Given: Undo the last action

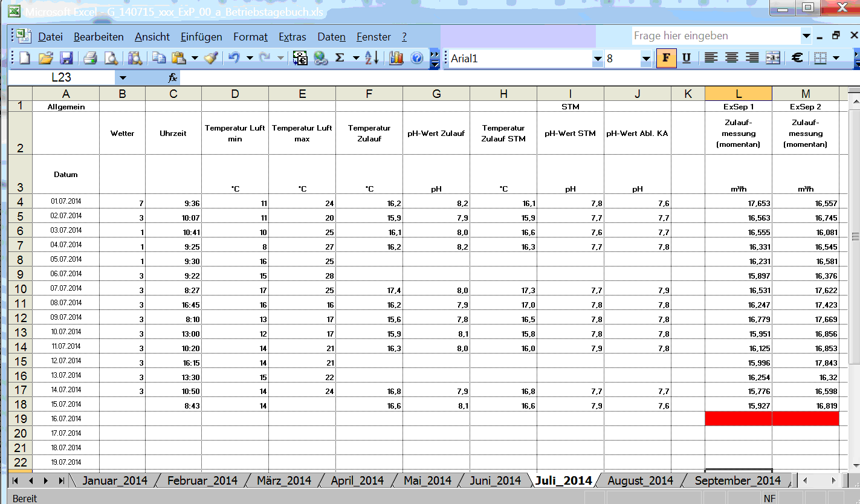Looking at the screenshot, I should pos(234,58).
